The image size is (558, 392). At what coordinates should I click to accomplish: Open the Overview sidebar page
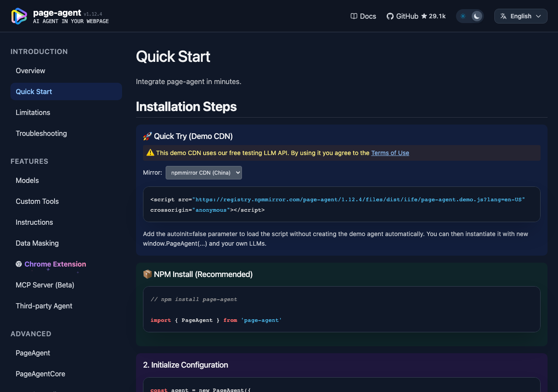[x=66, y=71]
